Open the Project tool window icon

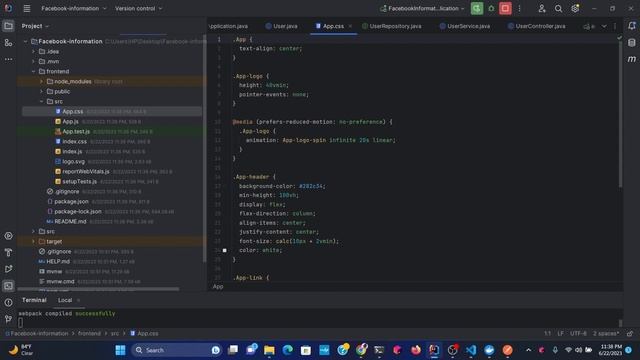point(8,26)
